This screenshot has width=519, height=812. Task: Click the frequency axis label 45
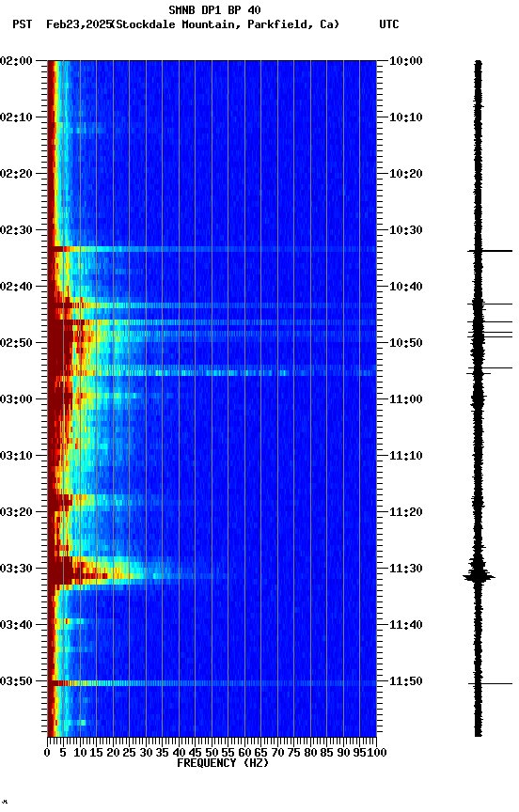196,753
